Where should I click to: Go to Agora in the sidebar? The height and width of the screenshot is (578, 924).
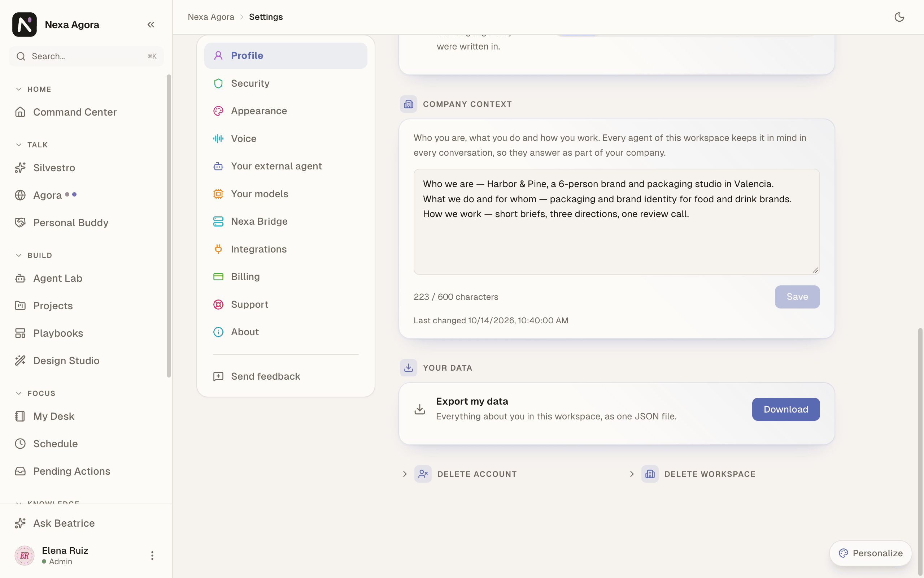(x=86, y=195)
